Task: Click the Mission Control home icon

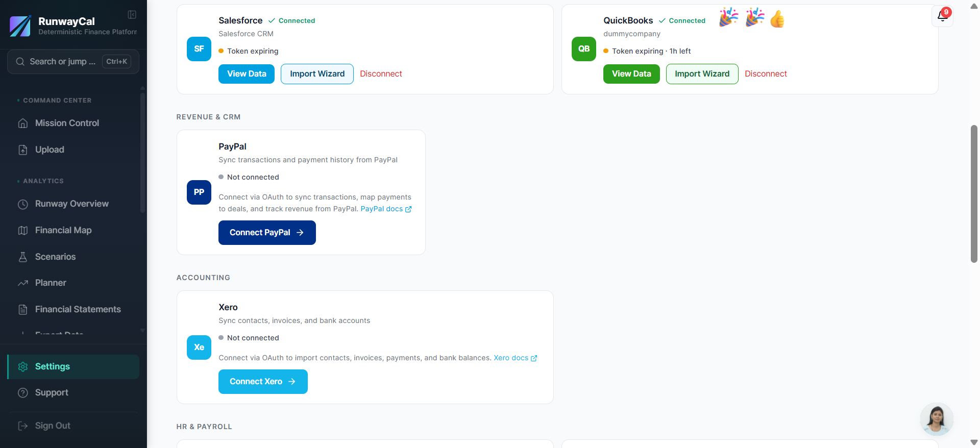Action: pyautogui.click(x=23, y=123)
